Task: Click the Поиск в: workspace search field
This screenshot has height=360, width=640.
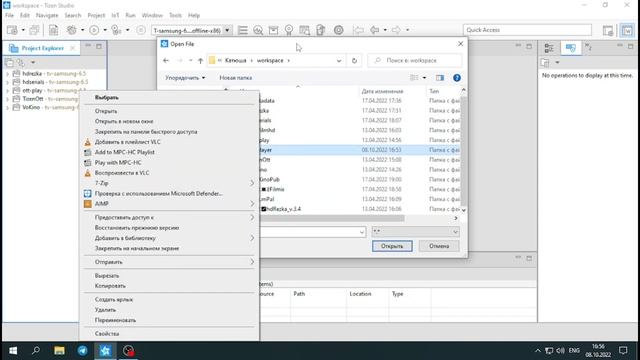Action: pyautogui.click(x=415, y=60)
